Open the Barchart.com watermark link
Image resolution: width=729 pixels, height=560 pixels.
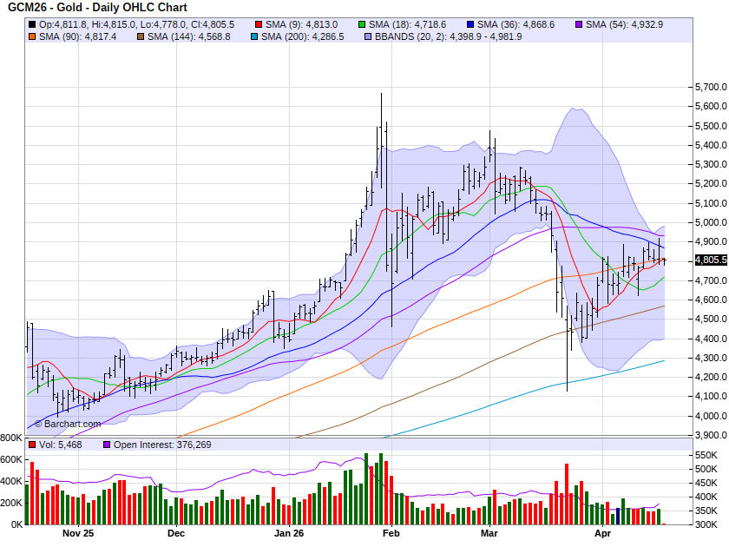68,424
